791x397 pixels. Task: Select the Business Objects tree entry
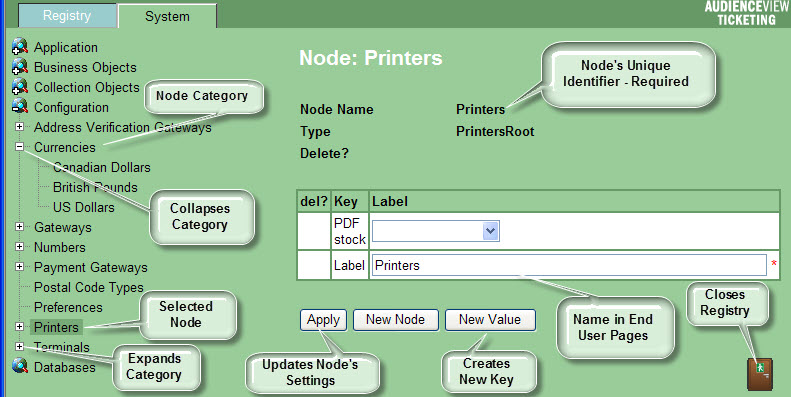pyautogui.click(x=85, y=67)
